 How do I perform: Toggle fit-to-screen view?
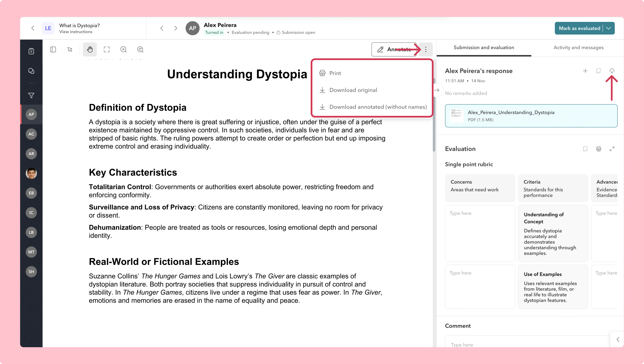[x=107, y=49]
